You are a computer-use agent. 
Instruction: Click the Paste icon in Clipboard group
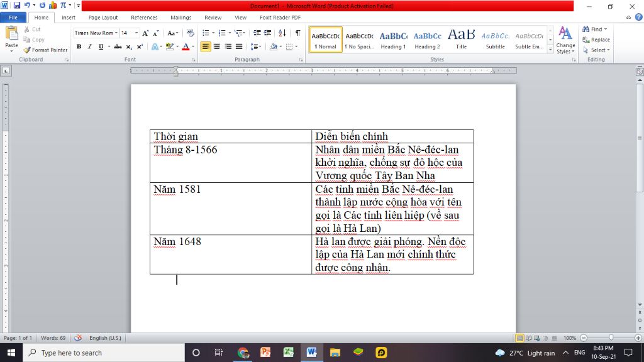[x=11, y=34]
